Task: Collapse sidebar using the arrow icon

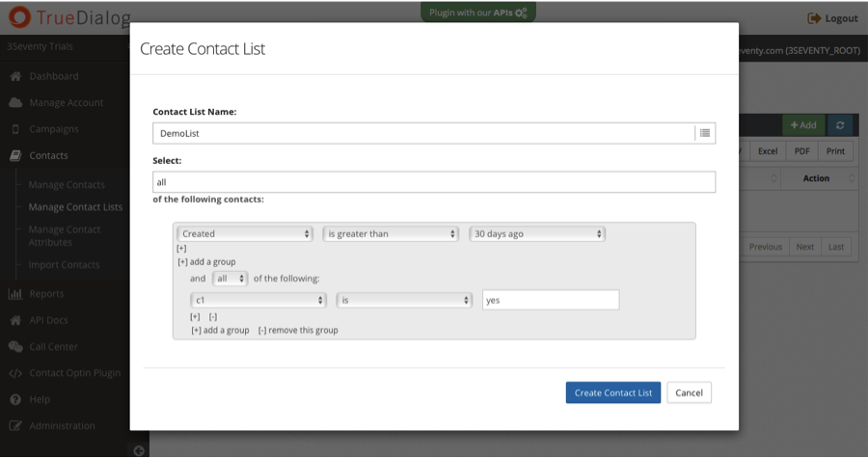Action: [x=139, y=451]
